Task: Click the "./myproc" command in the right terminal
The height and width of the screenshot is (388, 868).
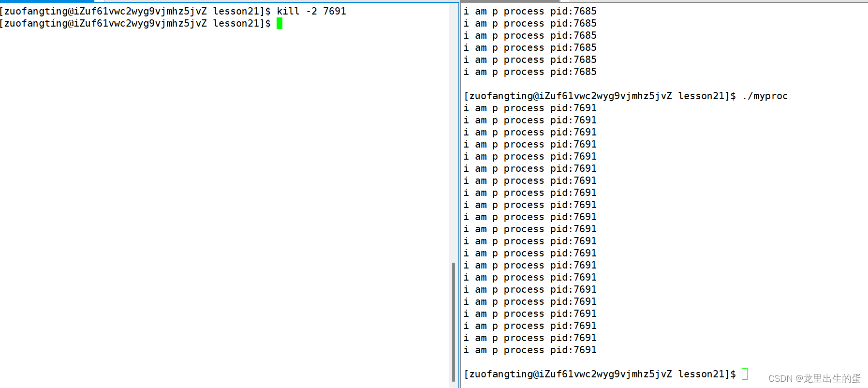Action: pyautogui.click(x=765, y=96)
